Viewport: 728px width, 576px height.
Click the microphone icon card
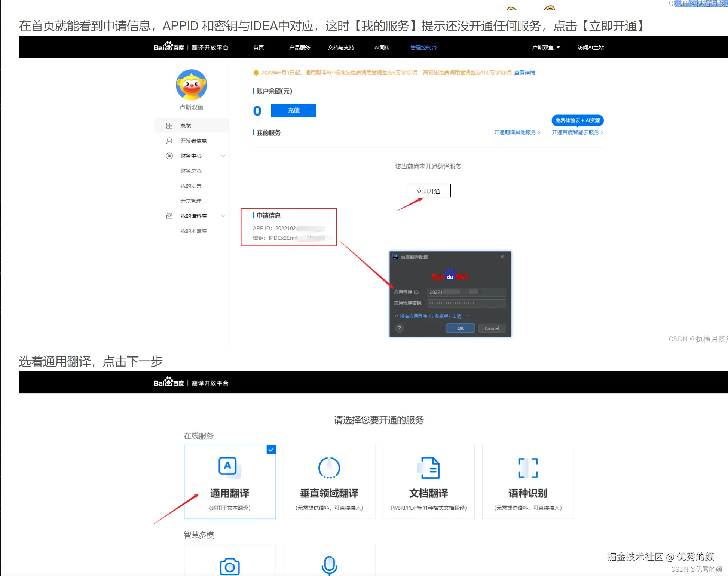[329, 560]
